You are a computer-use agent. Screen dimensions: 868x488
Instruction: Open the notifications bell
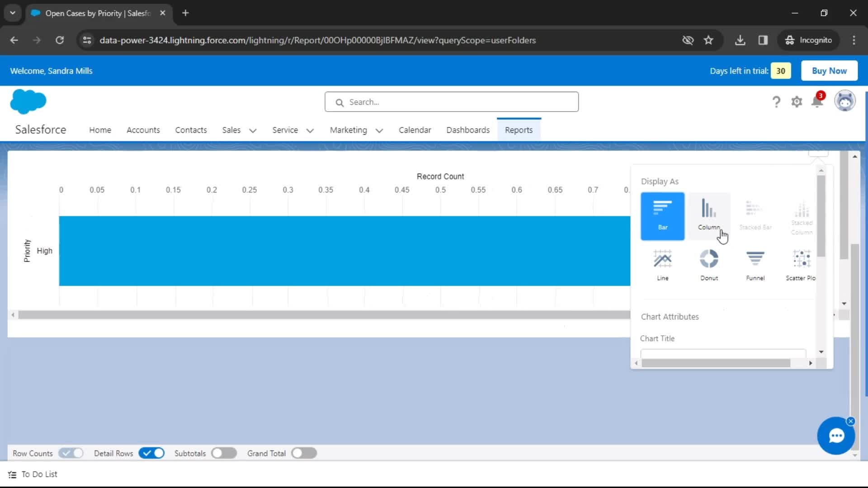[x=817, y=101]
